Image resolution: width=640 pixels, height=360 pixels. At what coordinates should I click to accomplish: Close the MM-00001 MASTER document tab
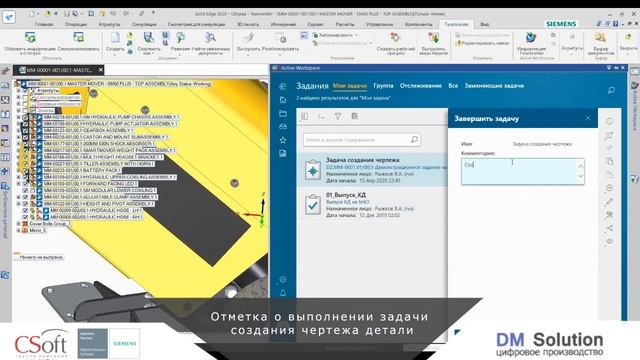[x=101, y=70]
